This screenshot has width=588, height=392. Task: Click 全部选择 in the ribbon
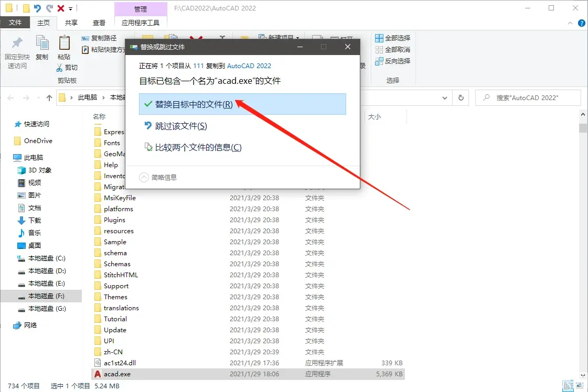tap(393, 38)
